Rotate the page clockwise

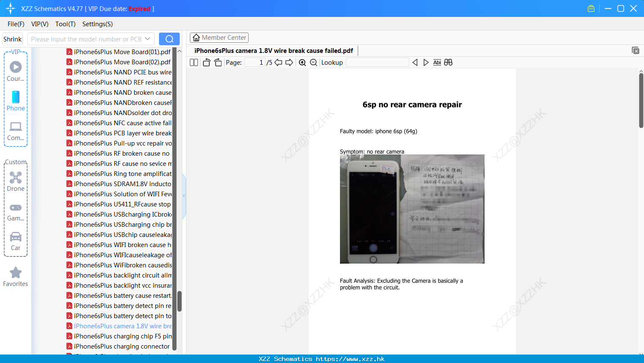coord(218,63)
